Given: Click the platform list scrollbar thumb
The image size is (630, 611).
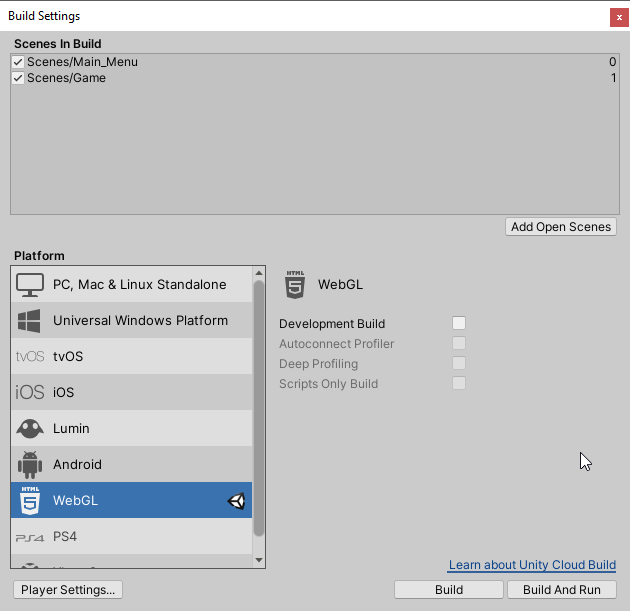Looking at the screenshot, I should pos(259,408).
